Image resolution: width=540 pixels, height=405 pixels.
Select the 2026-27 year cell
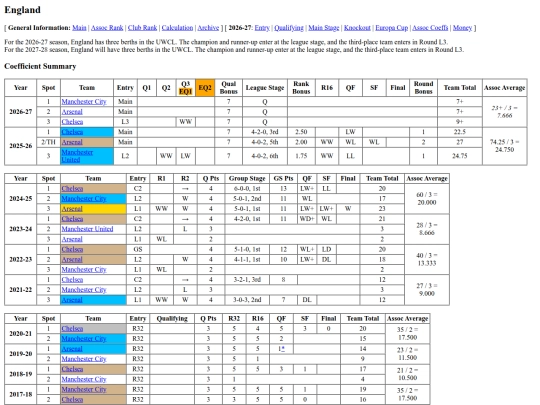pyautogui.click(x=21, y=112)
